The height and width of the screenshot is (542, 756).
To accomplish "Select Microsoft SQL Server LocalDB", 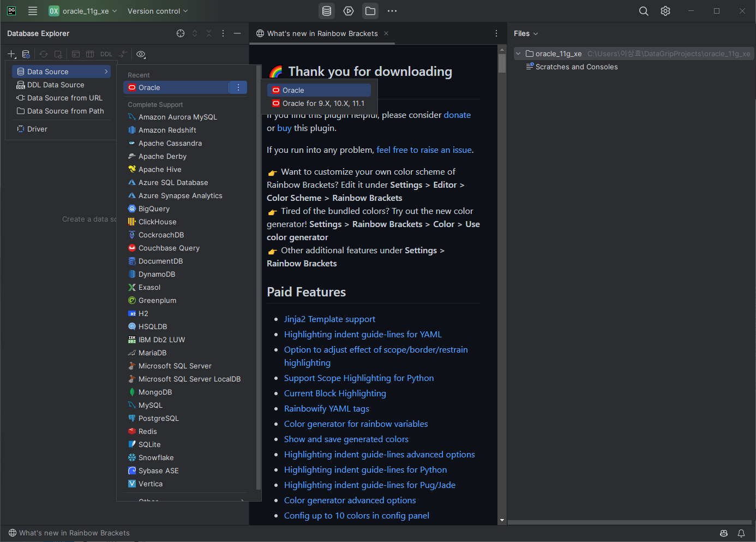I will pos(185,379).
